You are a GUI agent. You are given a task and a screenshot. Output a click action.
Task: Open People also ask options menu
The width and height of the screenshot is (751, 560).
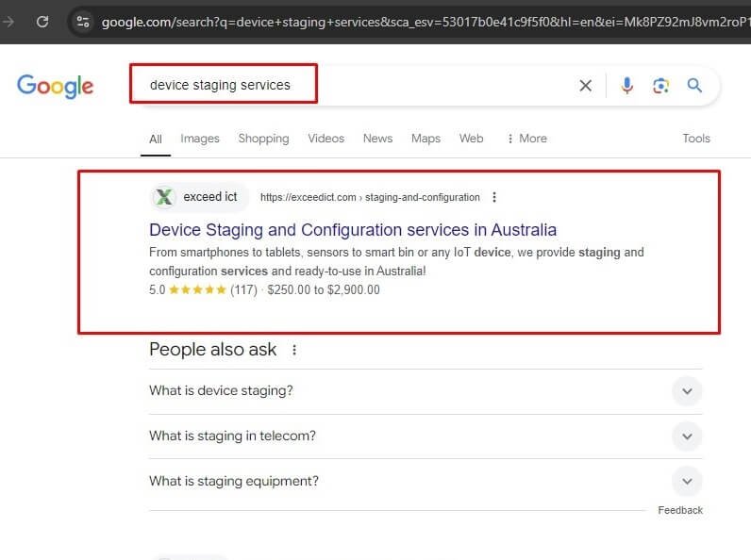click(294, 350)
